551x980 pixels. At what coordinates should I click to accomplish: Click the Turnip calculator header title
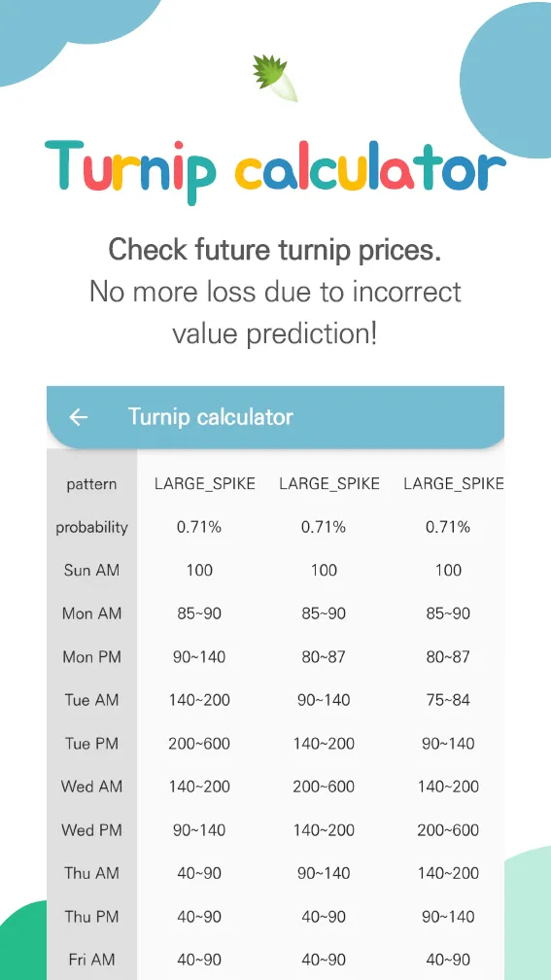pos(211,417)
